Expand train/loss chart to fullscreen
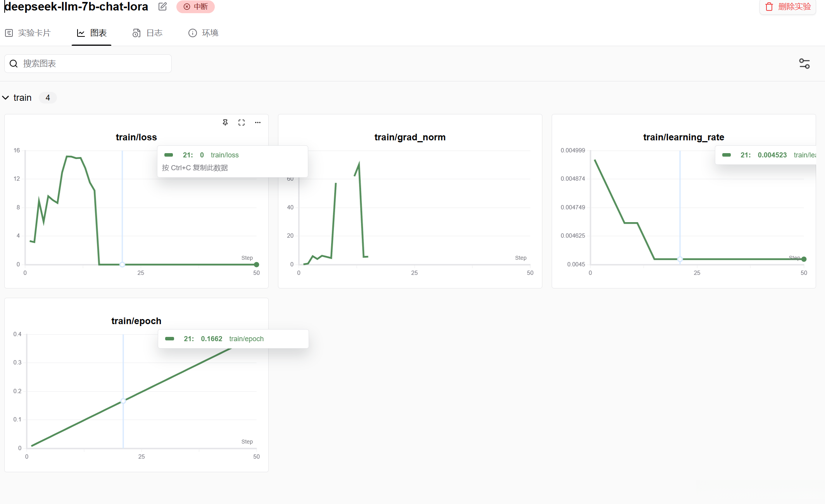825x504 pixels. (x=242, y=123)
